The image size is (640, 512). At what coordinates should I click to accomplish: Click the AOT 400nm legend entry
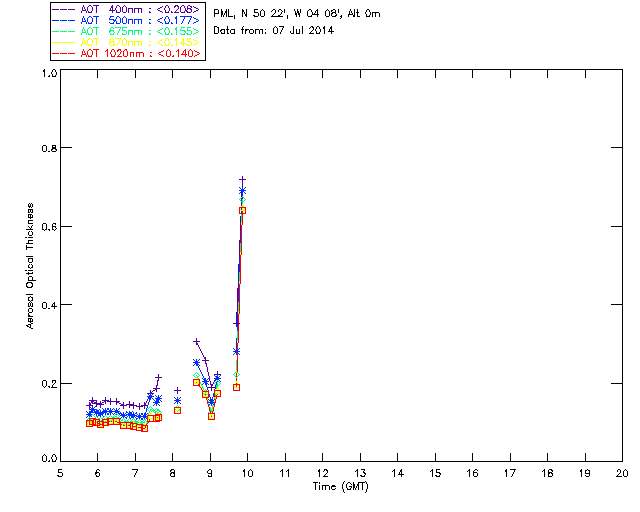coord(127,10)
